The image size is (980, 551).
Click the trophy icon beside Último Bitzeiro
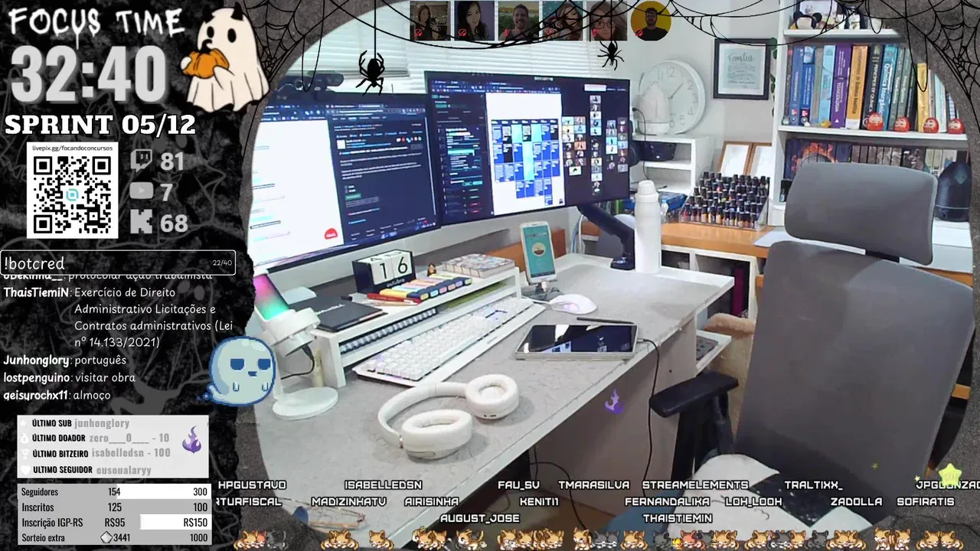[24, 454]
